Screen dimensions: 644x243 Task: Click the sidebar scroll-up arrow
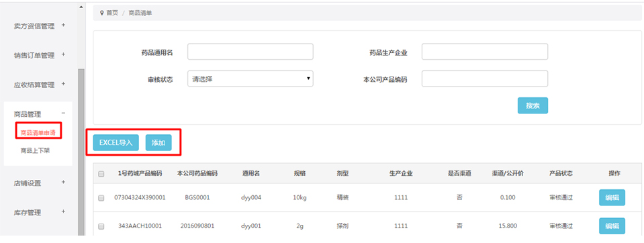coord(81,7)
